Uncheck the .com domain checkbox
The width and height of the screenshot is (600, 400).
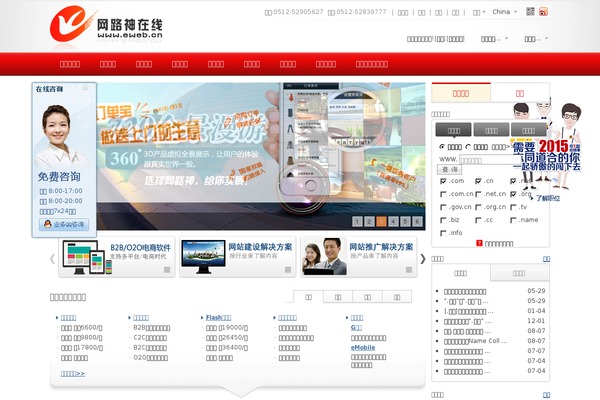[443, 181]
